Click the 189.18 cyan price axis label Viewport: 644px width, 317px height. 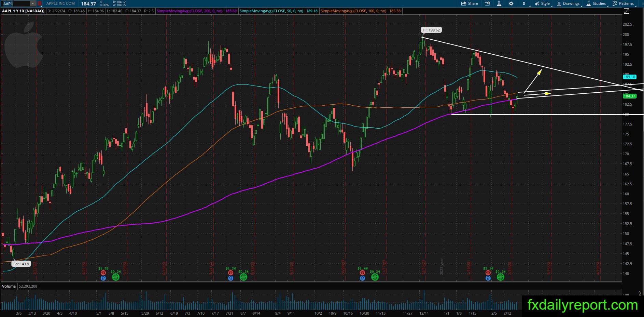(x=629, y=77)
